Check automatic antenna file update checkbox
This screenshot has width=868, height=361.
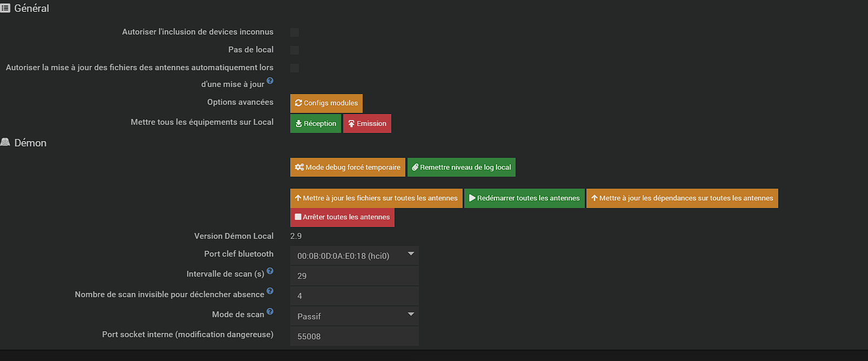coord(295,68)
